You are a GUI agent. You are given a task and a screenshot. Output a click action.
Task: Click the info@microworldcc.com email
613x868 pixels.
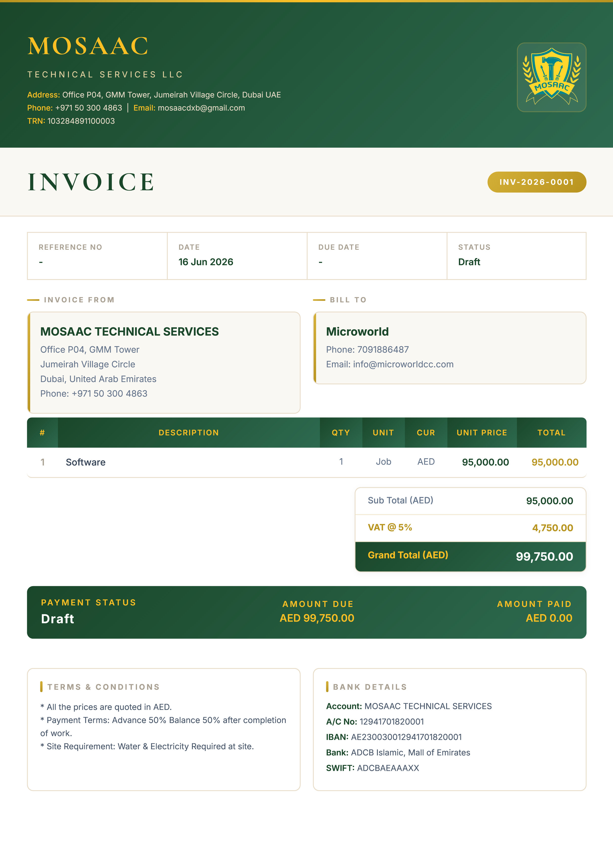pos(403,364)
